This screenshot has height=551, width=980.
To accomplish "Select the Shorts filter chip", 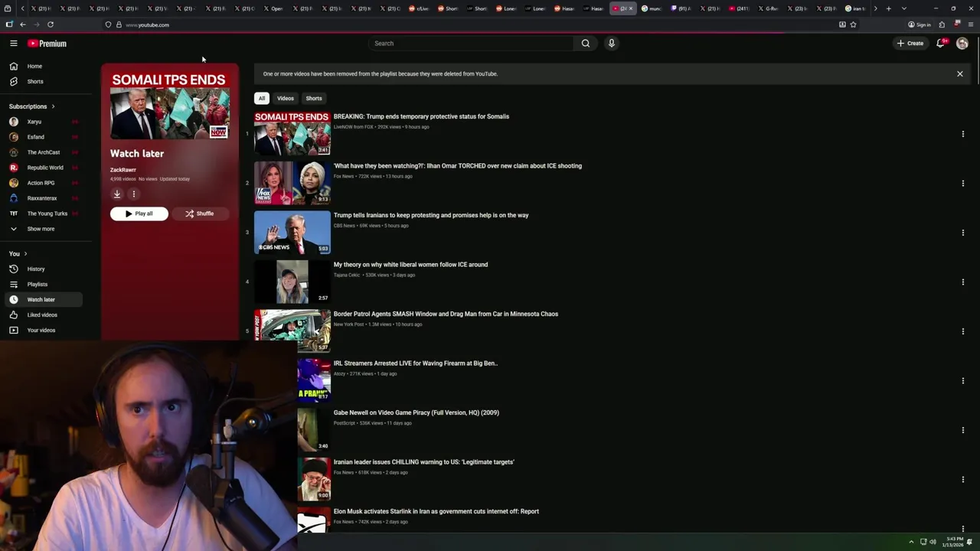I will coord(314,99).
